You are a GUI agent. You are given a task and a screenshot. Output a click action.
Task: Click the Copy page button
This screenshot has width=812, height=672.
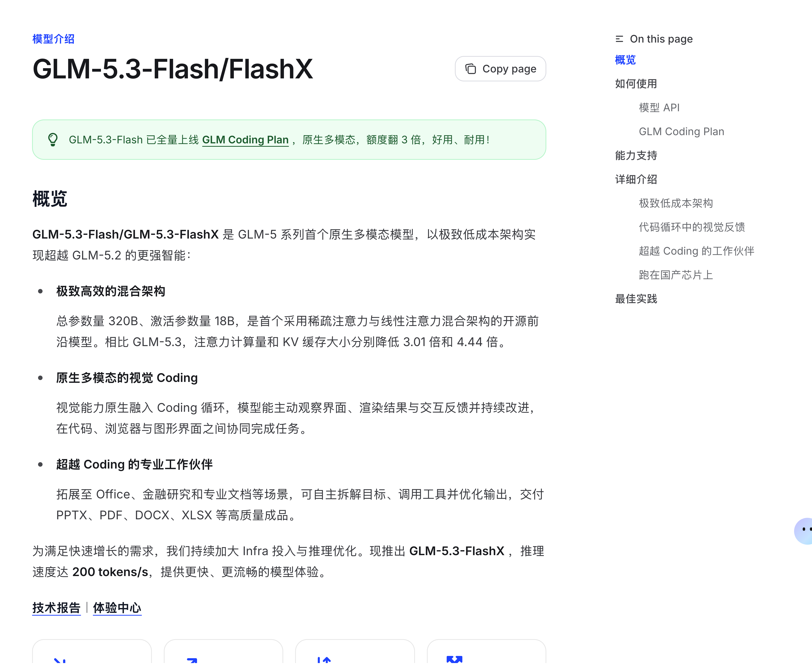tap(500, 69)
